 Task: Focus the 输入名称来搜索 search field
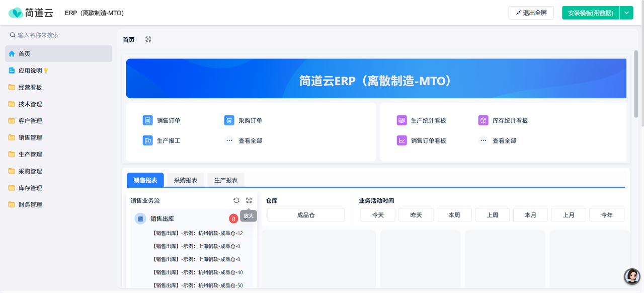coord(59,35)
